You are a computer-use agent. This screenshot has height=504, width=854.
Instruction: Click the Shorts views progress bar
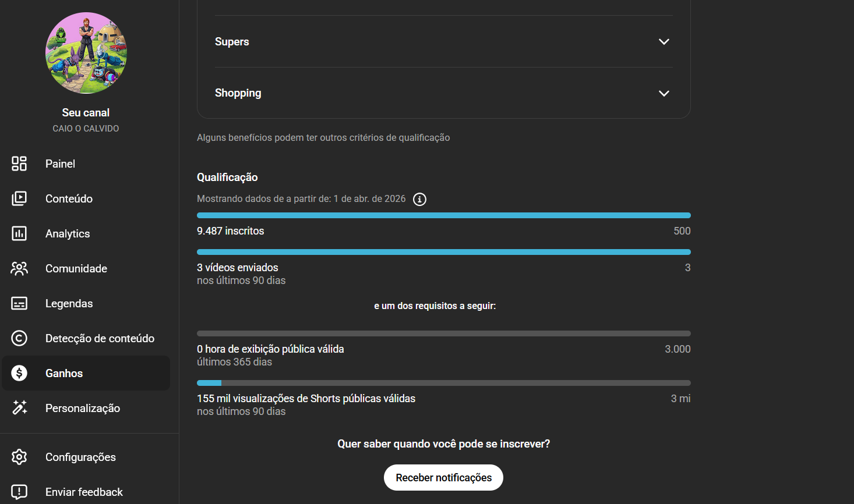tap(443, 383)
